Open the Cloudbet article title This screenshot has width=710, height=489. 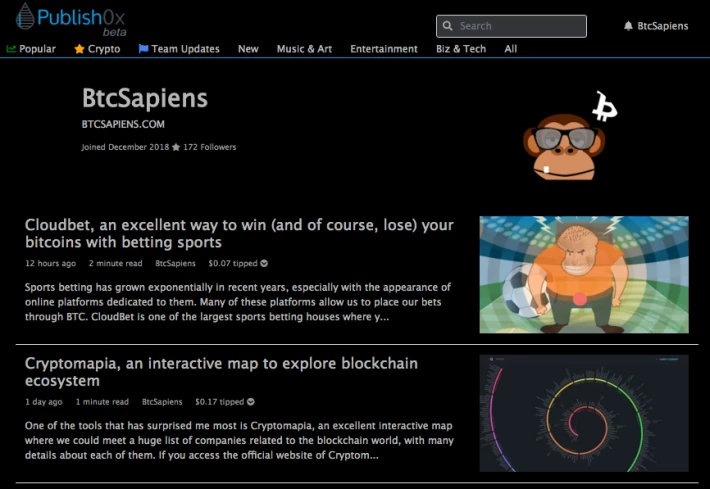coord(239,234)
